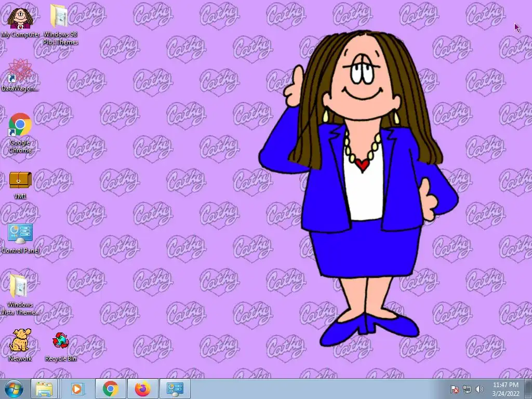Select the My Computer desktop icon
532x399 pixels.
coord(20,22)
